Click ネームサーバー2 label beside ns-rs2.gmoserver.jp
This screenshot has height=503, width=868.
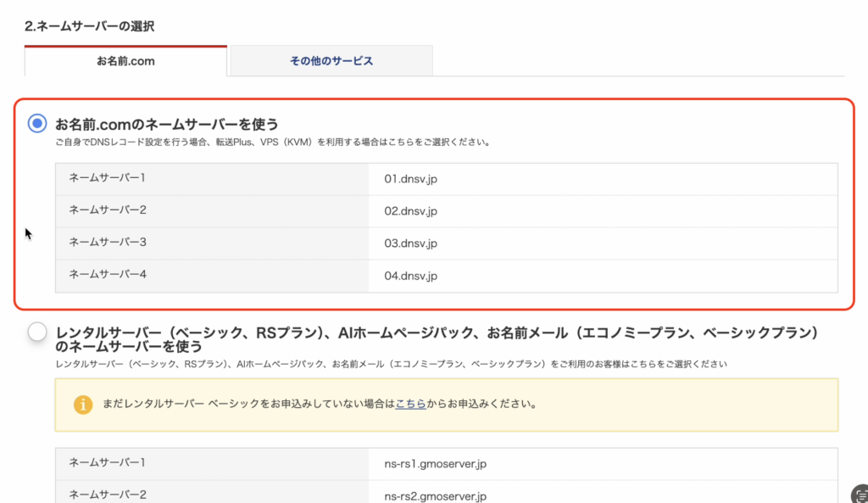click(x=108, y=494)
